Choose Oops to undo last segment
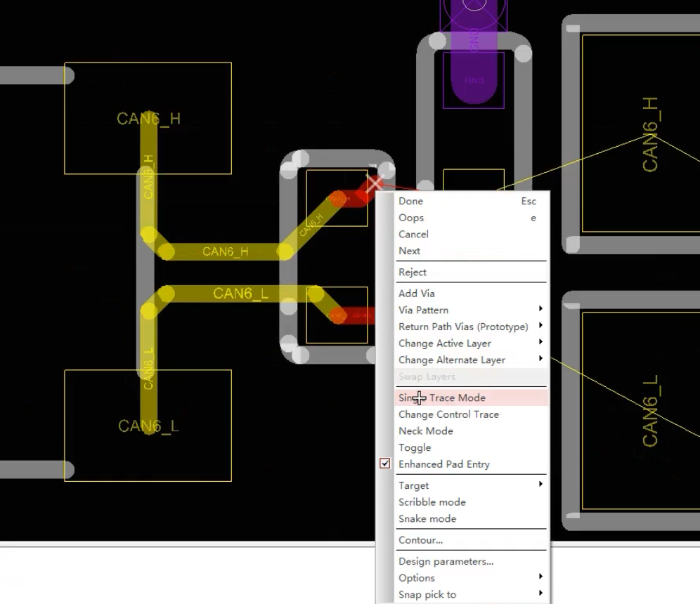The width and height of the screenshot is (700, 604). 471,218
